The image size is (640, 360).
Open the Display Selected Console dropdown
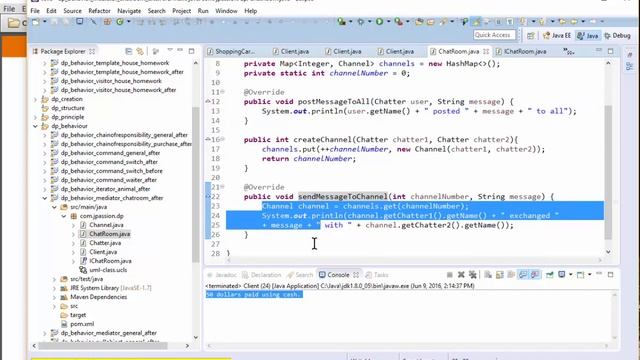pos(571,275)
